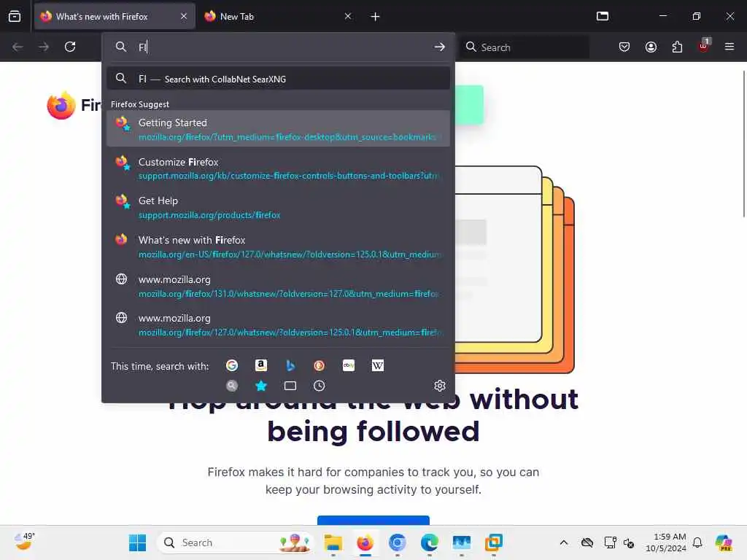The width and height of the screenshot is (747, 560).
Task: Switch to What's new with Firefox tab
Action: coord(115,17)
